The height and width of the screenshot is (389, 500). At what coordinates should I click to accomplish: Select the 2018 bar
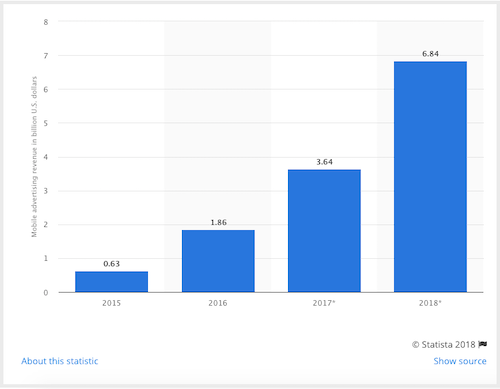click(x=430, y=177)
